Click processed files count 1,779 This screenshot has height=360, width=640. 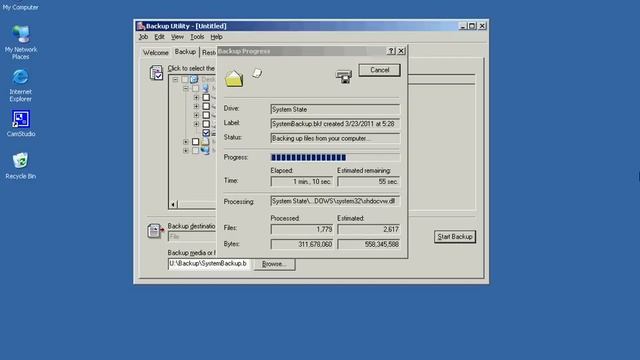click(x=302, y=229)
